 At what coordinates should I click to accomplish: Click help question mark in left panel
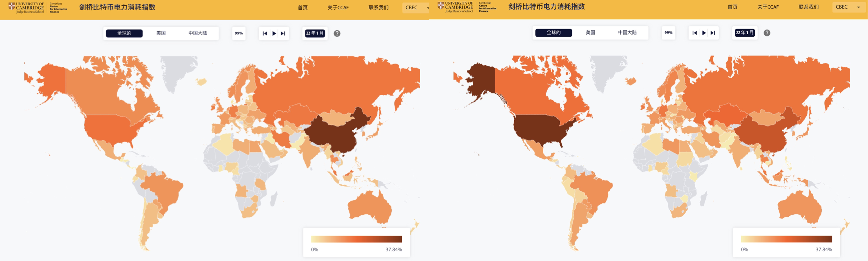(337, 34)
